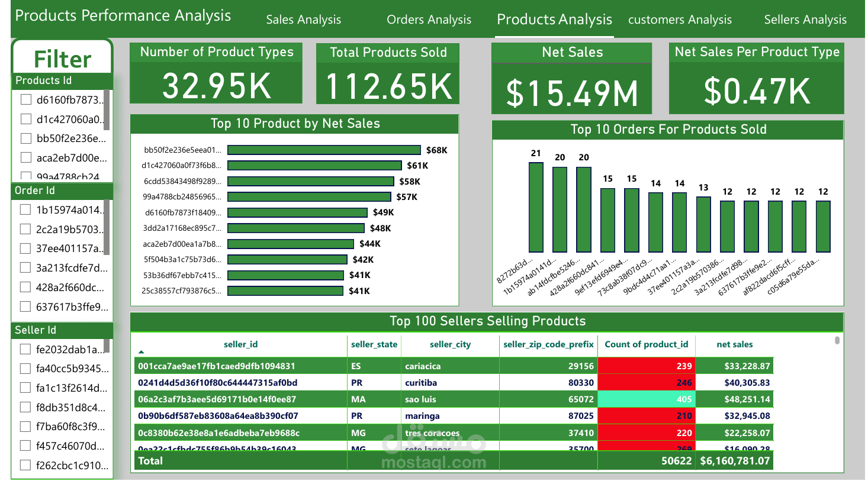Click the $57K bar for 99a4788cb24856965
Viewport: 868px width, 481px height.
pos(309,197)
